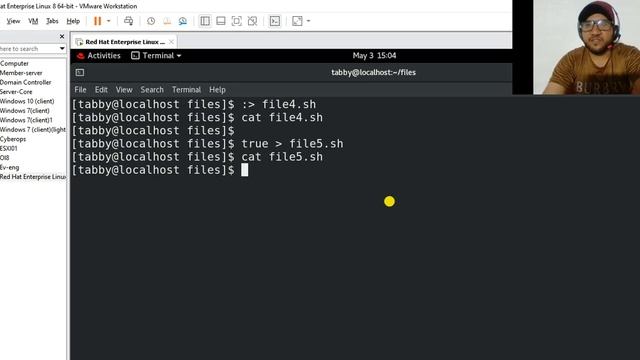Select ESXI01 in the library
640x360 pixels.
click(x=9, y=148)
